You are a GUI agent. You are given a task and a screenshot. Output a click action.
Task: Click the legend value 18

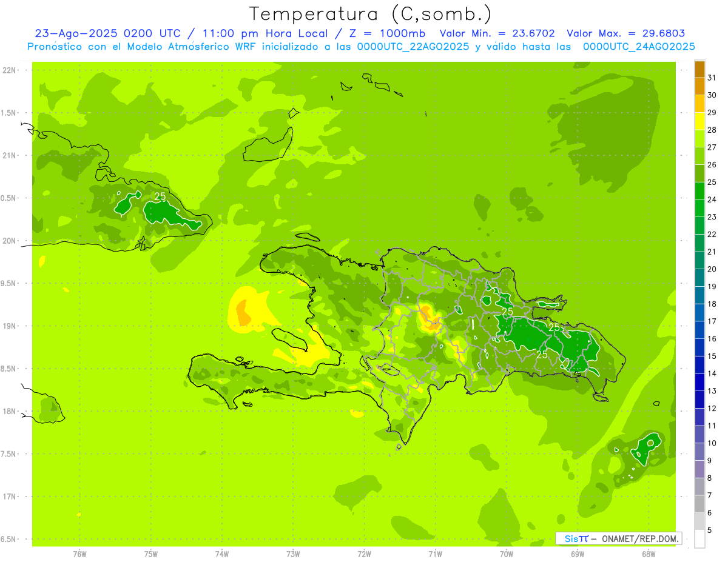712,304
